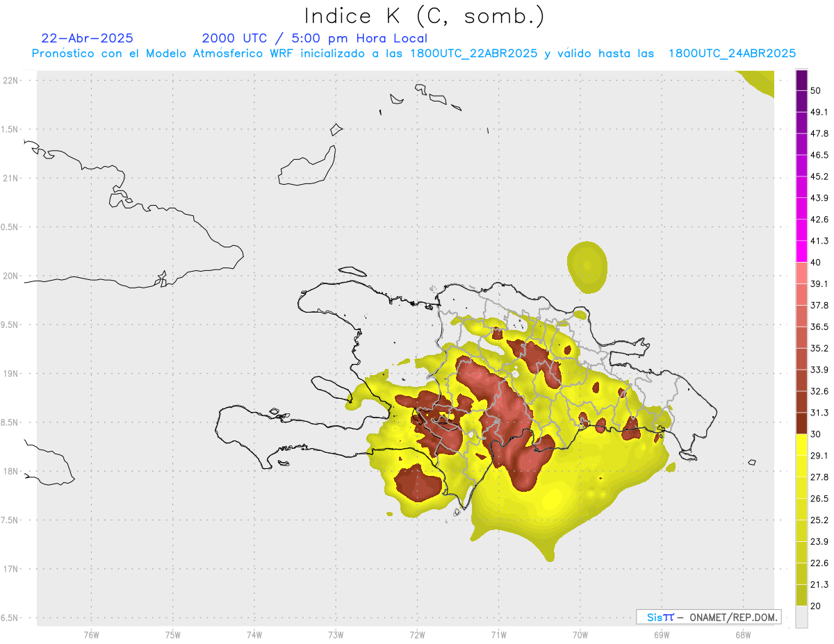Click the initialization time '1800UTC_22ABR2025'
This screenshot has height=644, width=834.
click(473, 53)
